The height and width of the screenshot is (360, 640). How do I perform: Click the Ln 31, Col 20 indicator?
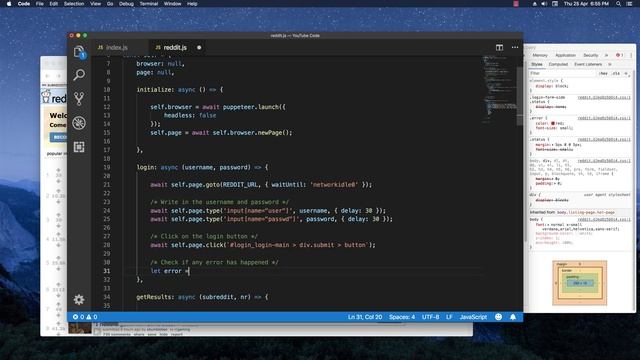click(x=365, y=317)
